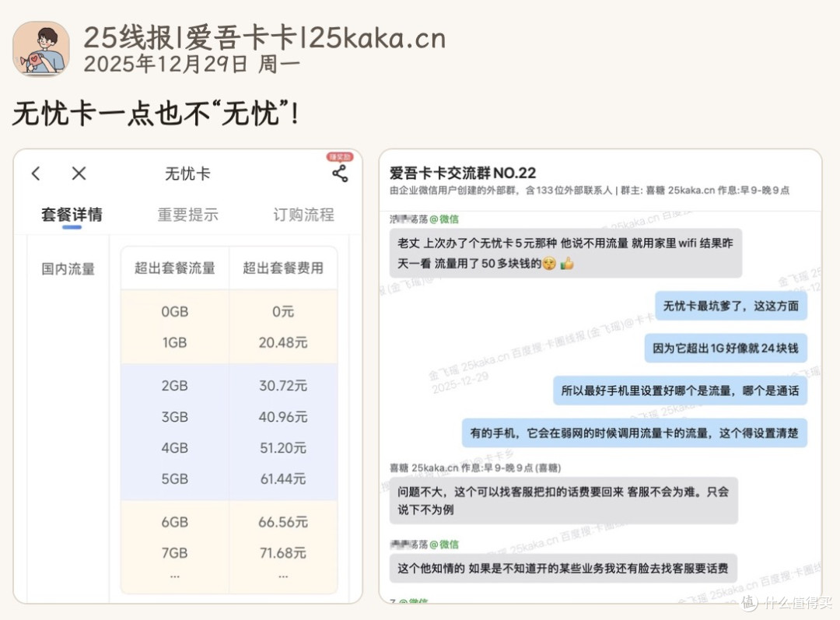Click the 30.72元 price cell
The height and width of the screenshot is (620, 840).
(x=283, y=385)
